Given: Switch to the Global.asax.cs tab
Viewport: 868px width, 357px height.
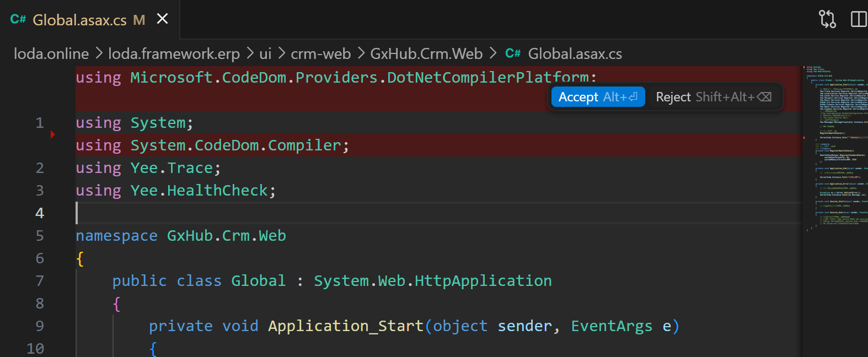Looking at the screenshot, I should pos(80,20).
